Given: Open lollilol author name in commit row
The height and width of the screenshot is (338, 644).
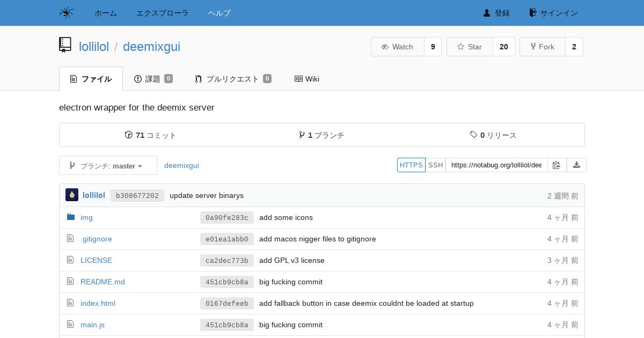Looking at the screenshot, I should [94, 195].
